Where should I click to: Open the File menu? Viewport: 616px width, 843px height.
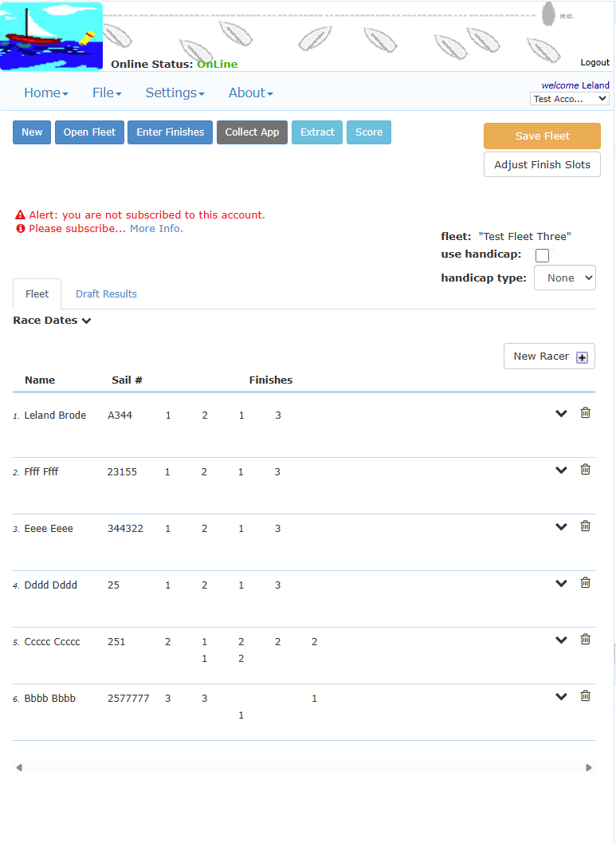pos(107,93)
